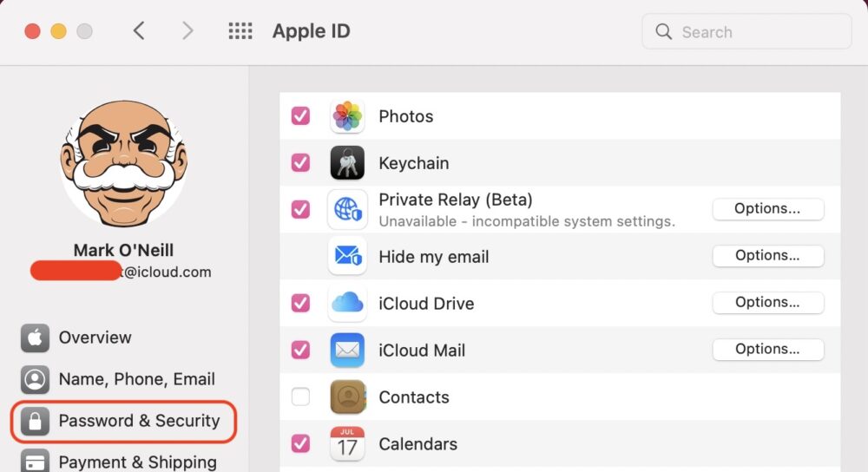Enable the Contacts checkbox

[300, 397]
